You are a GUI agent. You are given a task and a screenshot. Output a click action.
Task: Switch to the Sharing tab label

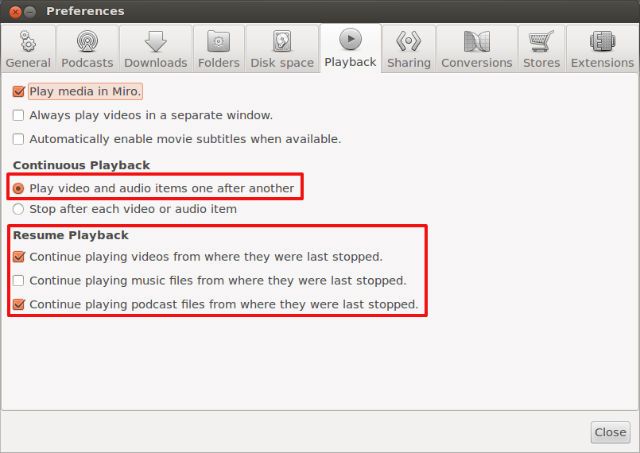[409, 63]
